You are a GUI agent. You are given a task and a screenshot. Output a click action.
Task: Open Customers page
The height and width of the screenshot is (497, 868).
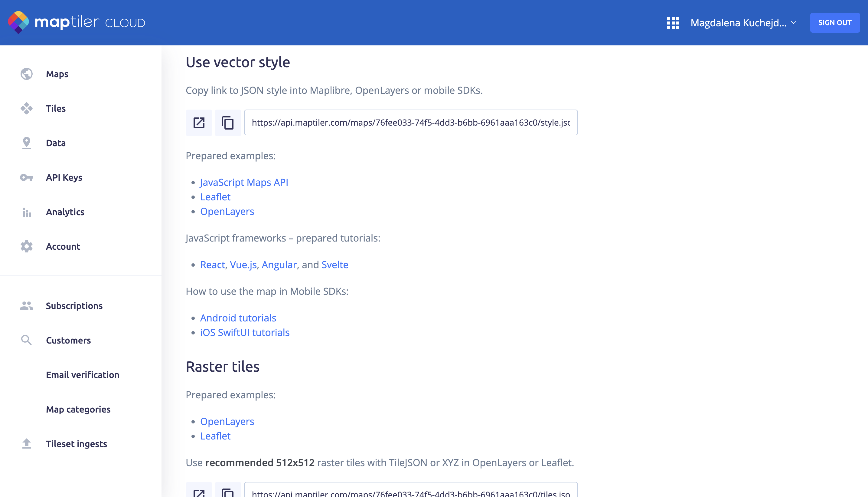[68, 340]
